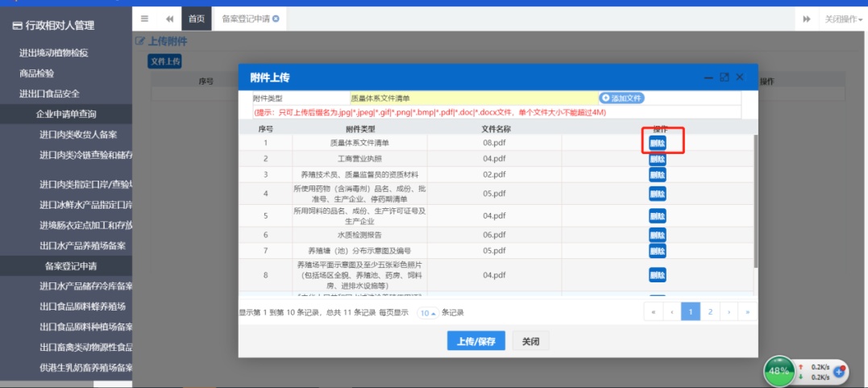Viewport: 868px width, 388px height.
Task: Click the double-left arrow tab scroll icon
Action: tap(169, 19)
